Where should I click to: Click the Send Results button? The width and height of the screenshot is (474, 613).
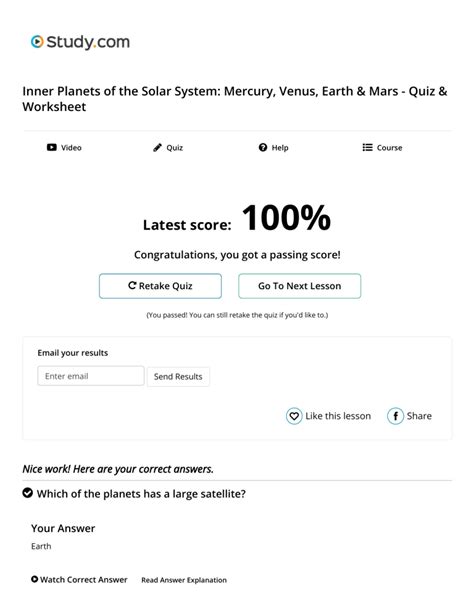(178, 376)
